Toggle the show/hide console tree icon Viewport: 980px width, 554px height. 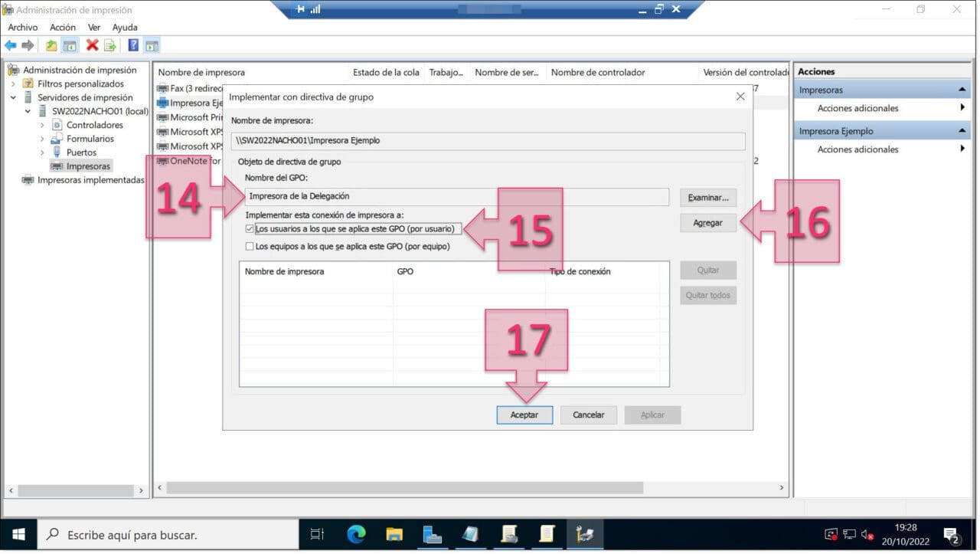70,45
